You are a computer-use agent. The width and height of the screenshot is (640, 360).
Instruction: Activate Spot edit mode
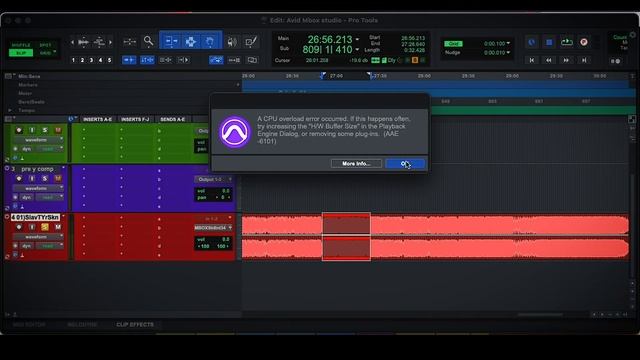tap(45, 45)
